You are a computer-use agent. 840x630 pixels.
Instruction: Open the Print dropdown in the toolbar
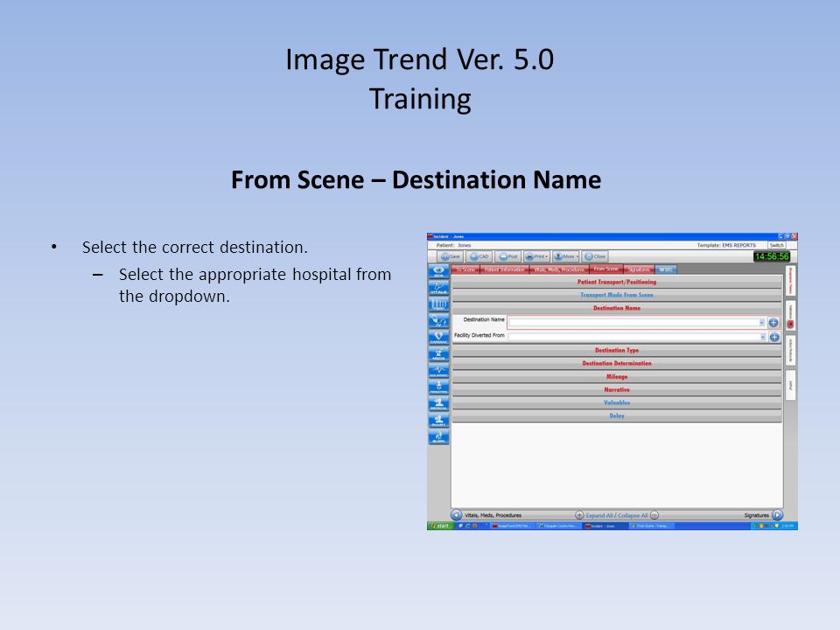[x=536, y=256]
